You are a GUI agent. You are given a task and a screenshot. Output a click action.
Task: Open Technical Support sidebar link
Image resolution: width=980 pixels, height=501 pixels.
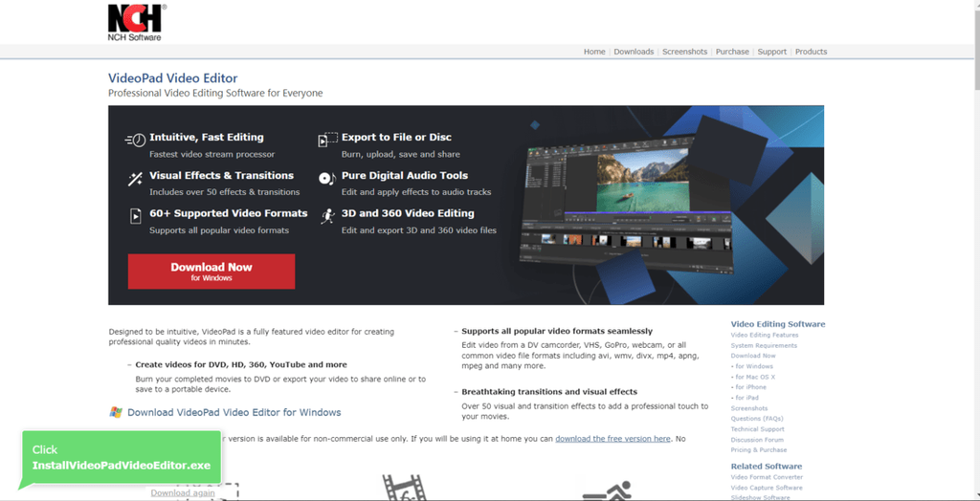[x=758, y=429]
